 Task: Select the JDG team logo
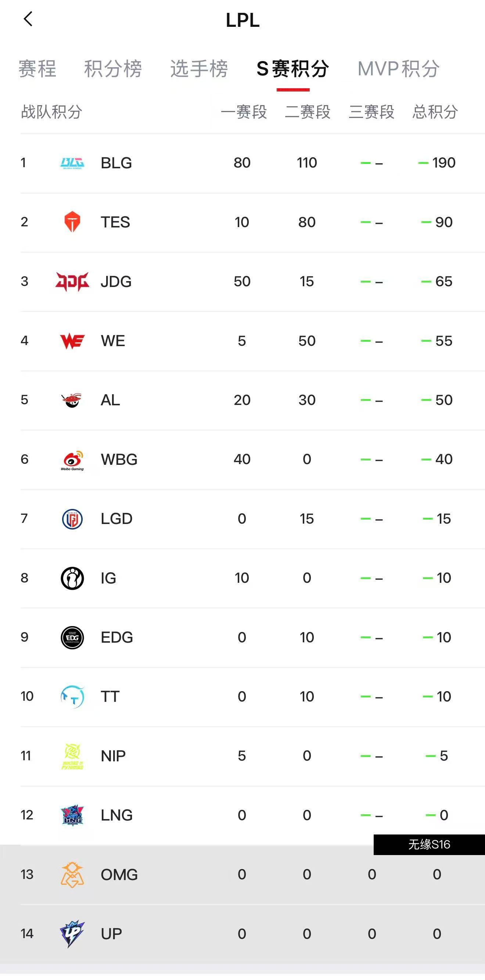(x=72, y=281)
